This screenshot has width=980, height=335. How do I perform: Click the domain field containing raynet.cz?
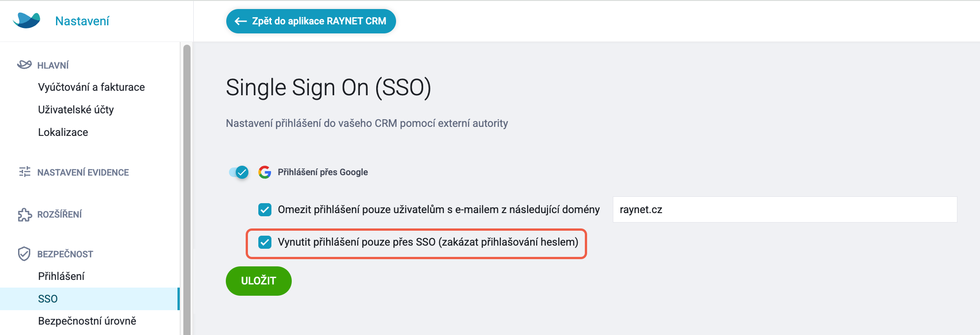[x=785, y=209]
